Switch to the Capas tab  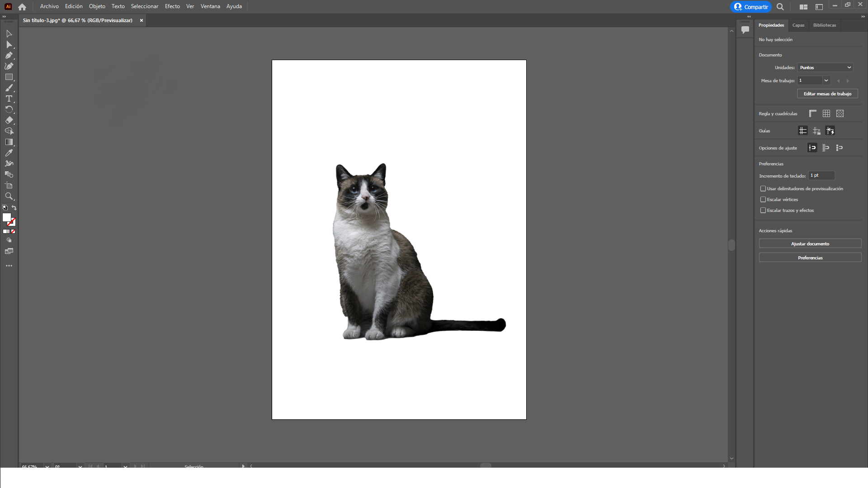[x=798, y=25]
